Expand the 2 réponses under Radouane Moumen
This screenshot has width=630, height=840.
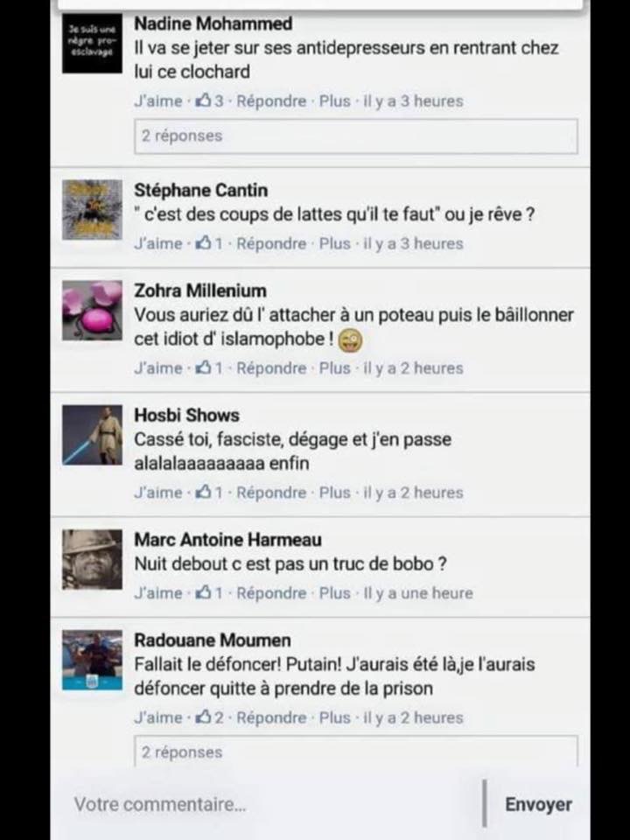[x=356, y=751]
